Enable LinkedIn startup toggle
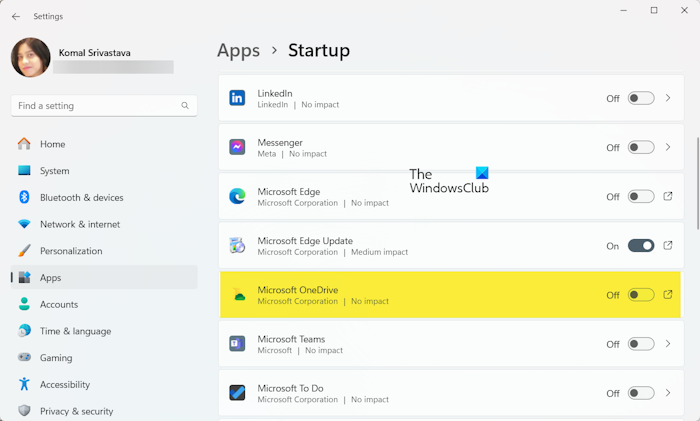 coord(641,98)
